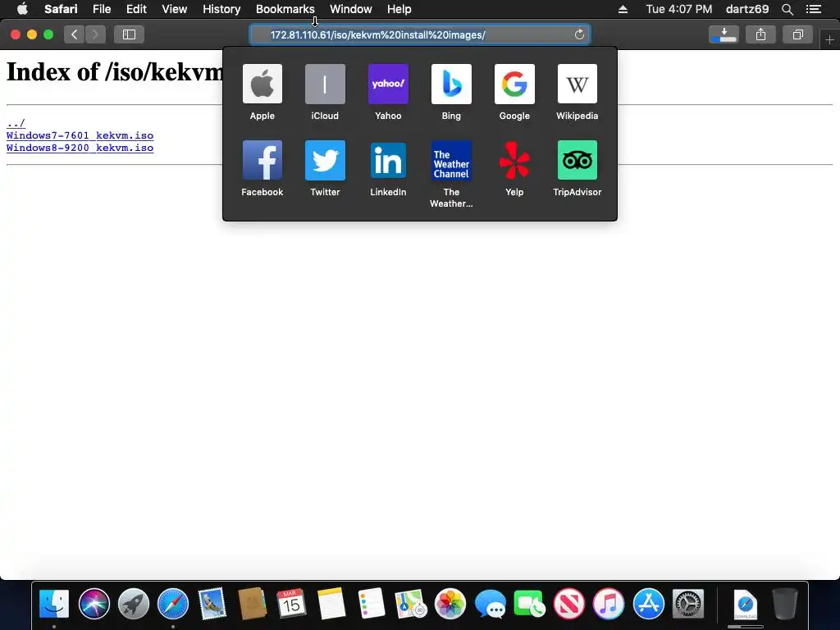Launch Siri from the Dock
Viewport: 840px width, 630px height.
point(94,604)
